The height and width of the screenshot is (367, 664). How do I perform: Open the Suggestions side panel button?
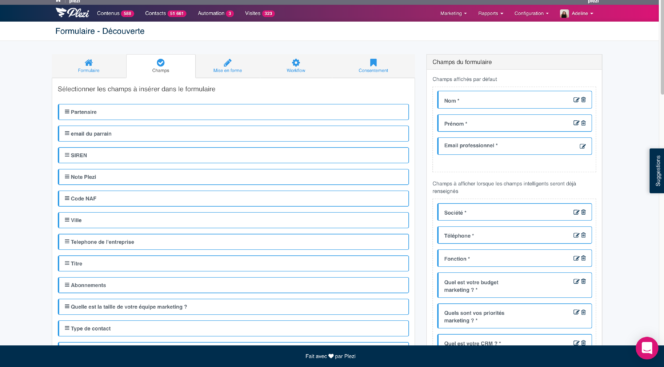(657, 171)
